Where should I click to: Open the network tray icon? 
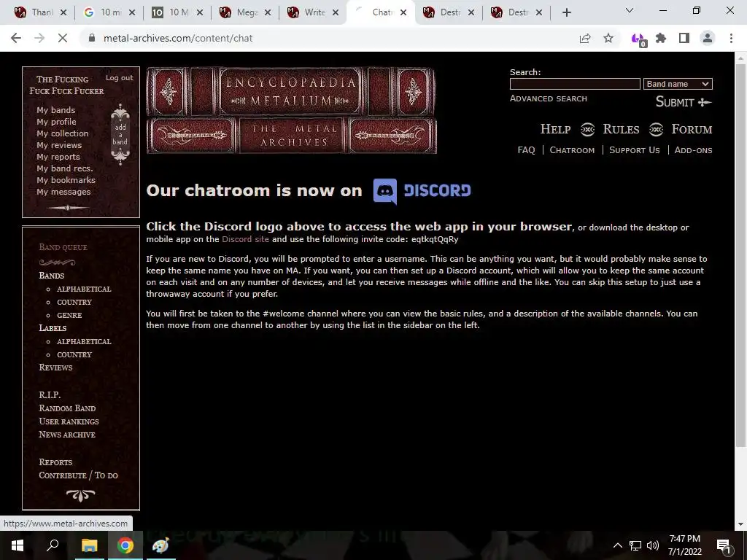pyautogui.click(x=635, y=545)
